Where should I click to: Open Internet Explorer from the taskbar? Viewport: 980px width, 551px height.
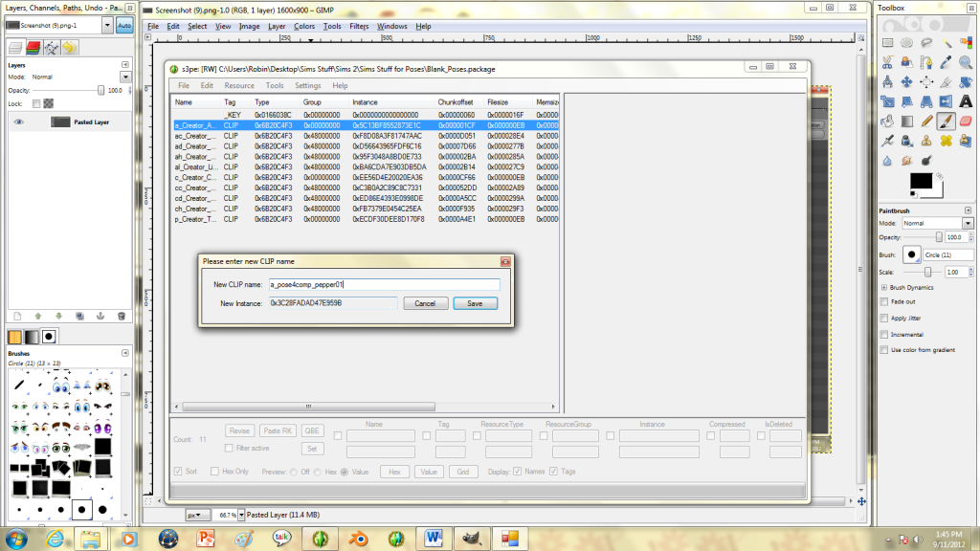tap(55, 539)
